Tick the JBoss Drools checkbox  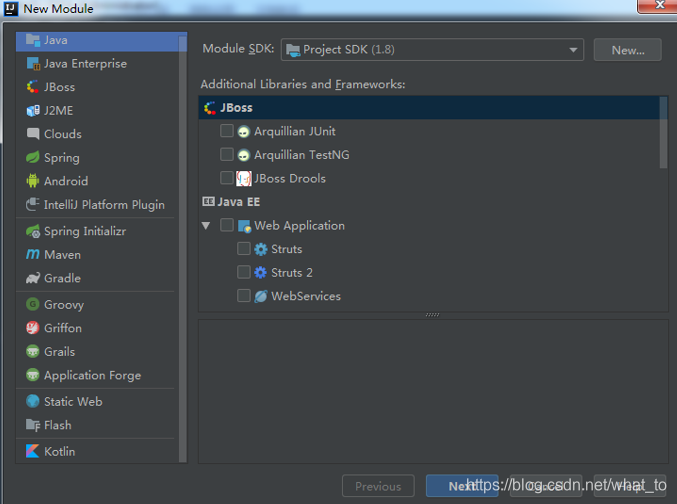coord(227,178)
